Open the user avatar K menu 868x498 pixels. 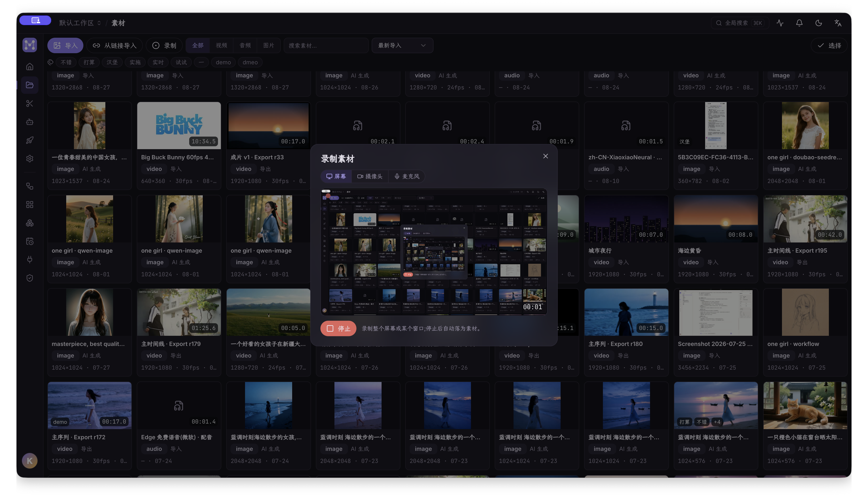point(30,461)
